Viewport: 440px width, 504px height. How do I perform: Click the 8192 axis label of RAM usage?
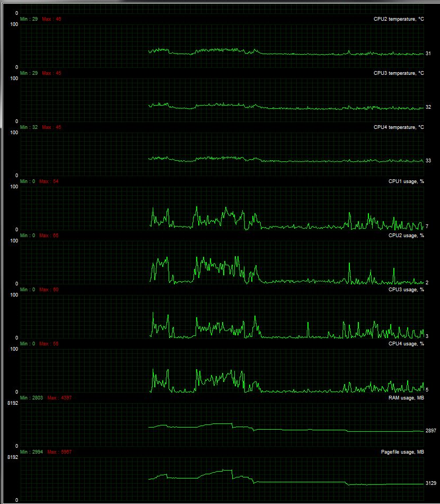pos(13,403)
